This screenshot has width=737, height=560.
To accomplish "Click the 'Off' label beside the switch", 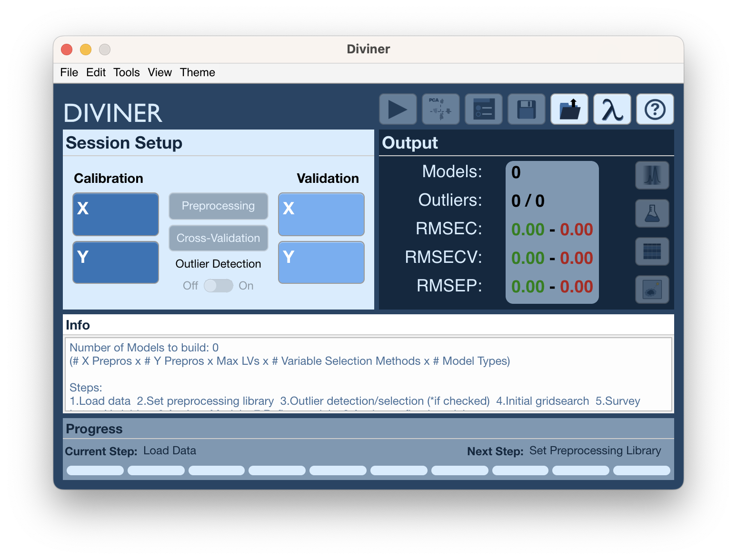I will tap(190, 286).
